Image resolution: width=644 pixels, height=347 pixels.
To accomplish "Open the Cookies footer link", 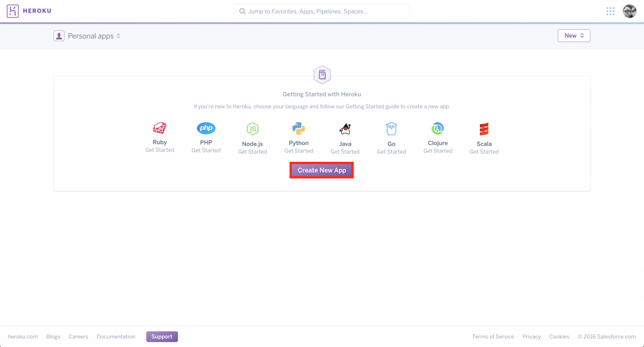I will tap(559, 336).
